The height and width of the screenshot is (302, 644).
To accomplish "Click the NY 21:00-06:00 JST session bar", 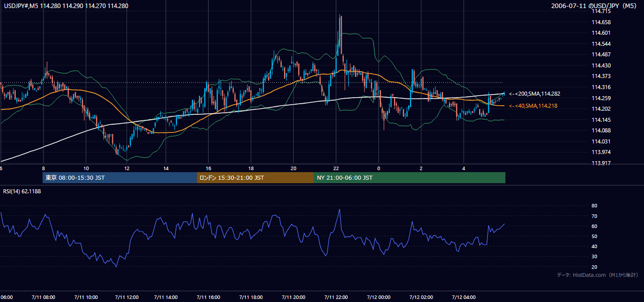I will click(x=410, y=178).
